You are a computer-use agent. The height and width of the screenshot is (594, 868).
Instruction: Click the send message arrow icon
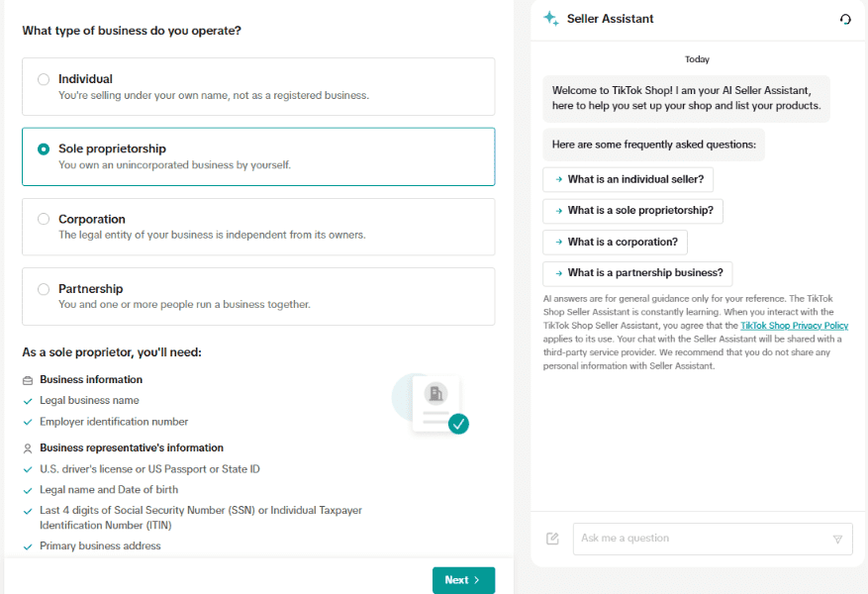[x=837, y=540]
